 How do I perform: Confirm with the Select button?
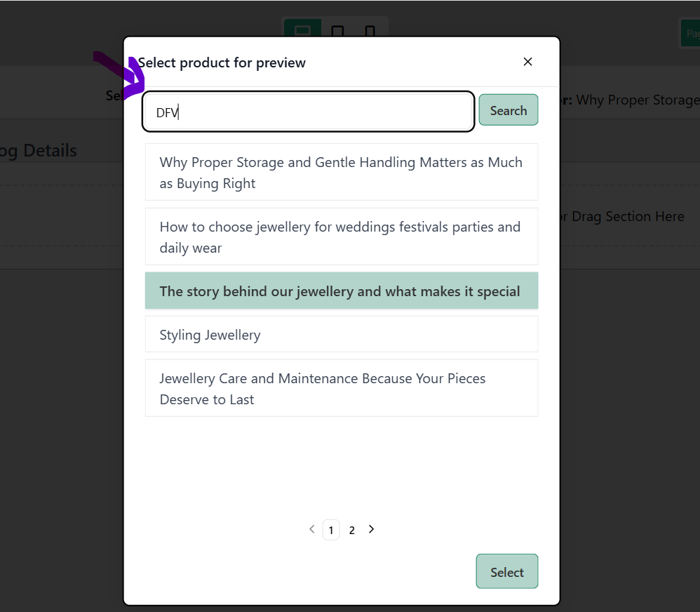[x=507, y=571]
